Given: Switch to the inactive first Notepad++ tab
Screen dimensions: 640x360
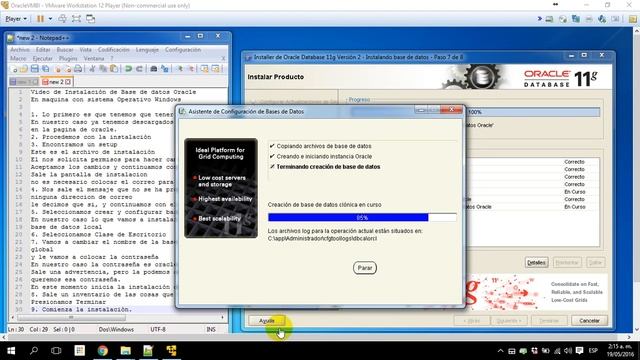Looking at the screenshot, I should 24,82.
